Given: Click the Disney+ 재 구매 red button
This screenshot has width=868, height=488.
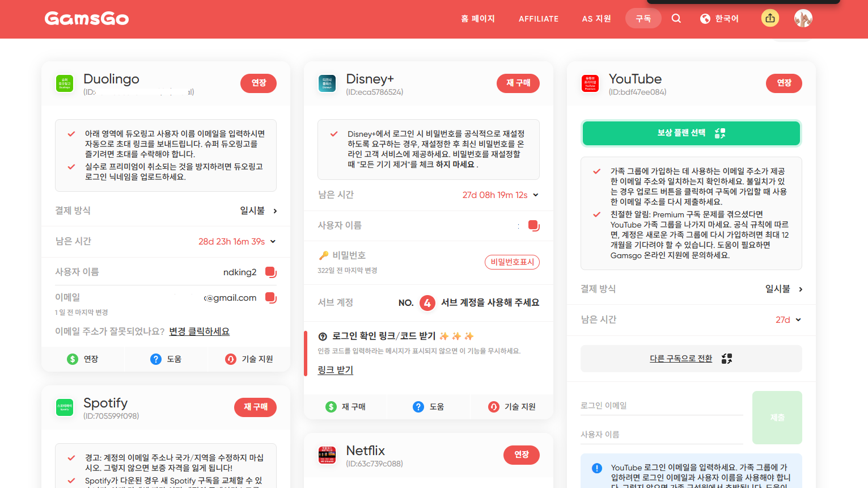Looking at the screenshot, I should [x=518, y=83].
